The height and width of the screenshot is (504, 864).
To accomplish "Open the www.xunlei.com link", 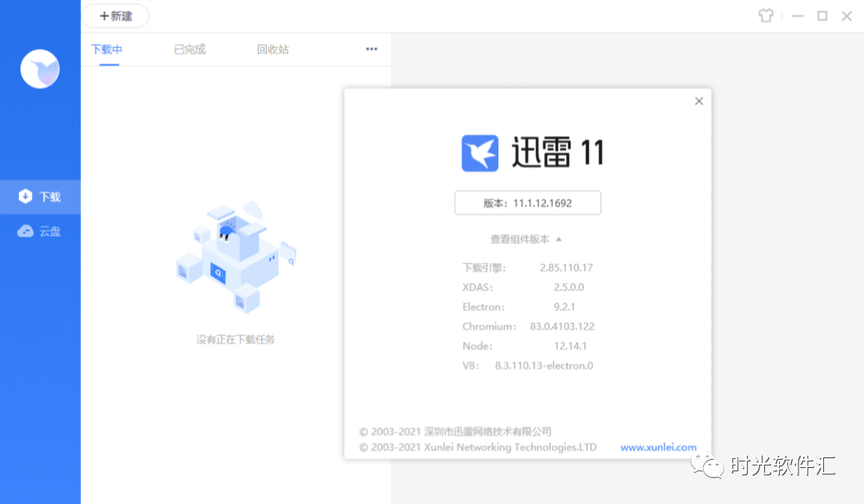I will pyautogui.click(x=659, y=448).
